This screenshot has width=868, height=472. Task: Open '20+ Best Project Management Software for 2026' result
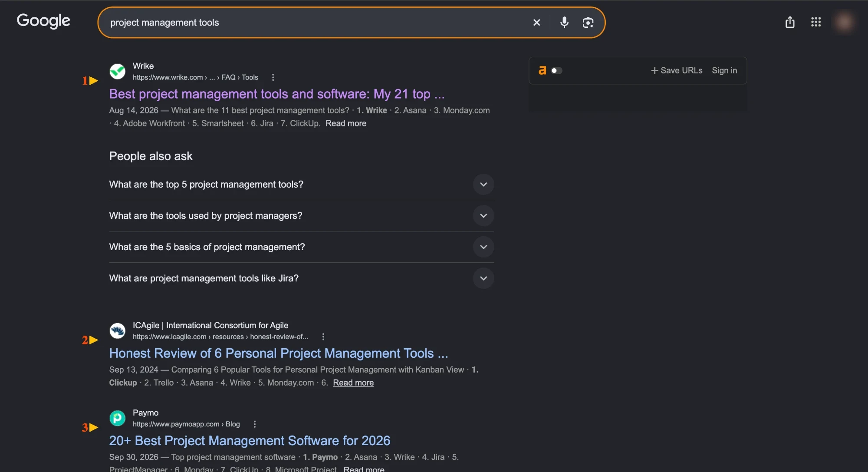click(250, 440)
